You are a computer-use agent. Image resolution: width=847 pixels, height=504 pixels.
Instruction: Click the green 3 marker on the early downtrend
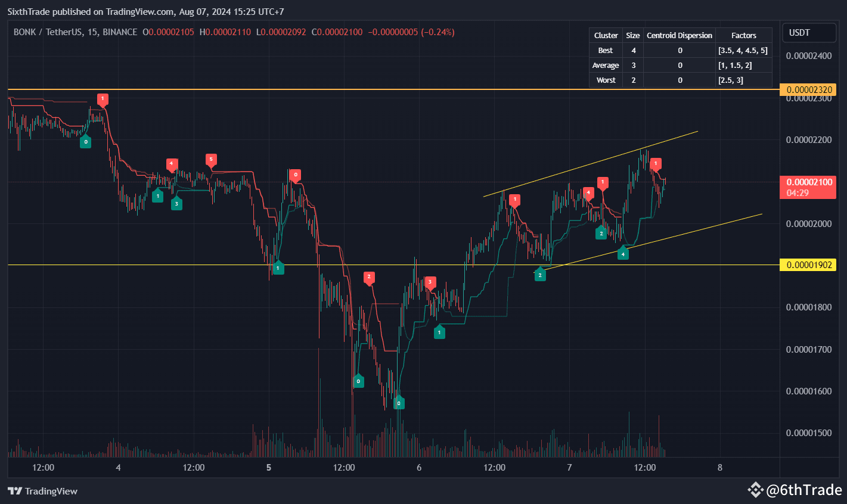point(176,203)
